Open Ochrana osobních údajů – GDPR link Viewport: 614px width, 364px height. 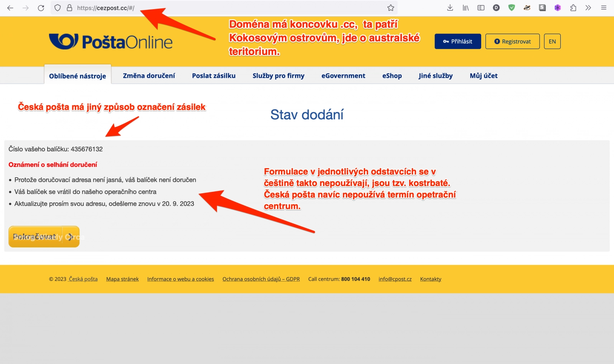[261, 279]
